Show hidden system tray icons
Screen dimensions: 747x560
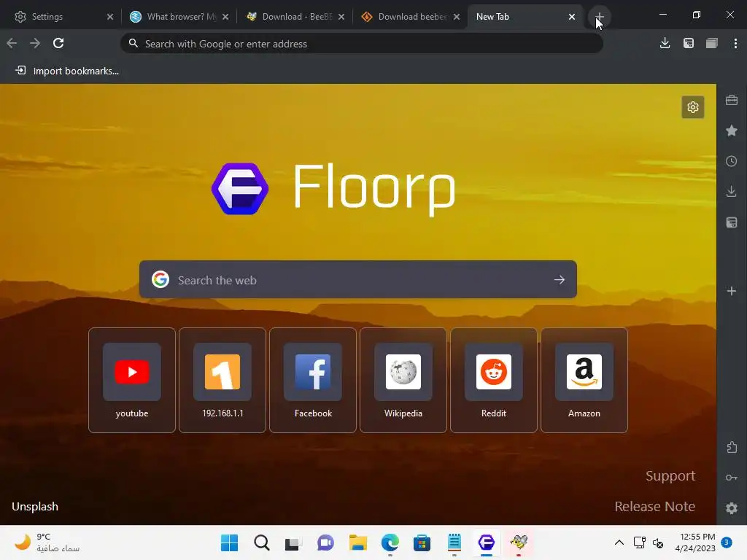point(619,542)
